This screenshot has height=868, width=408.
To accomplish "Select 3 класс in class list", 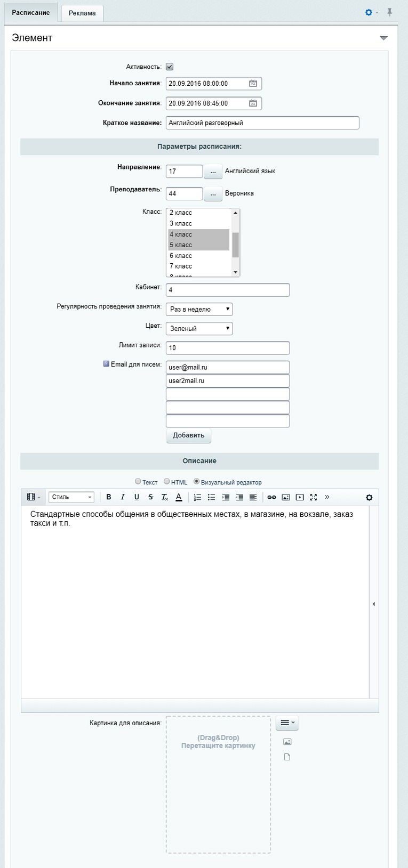I will point(198,224).
